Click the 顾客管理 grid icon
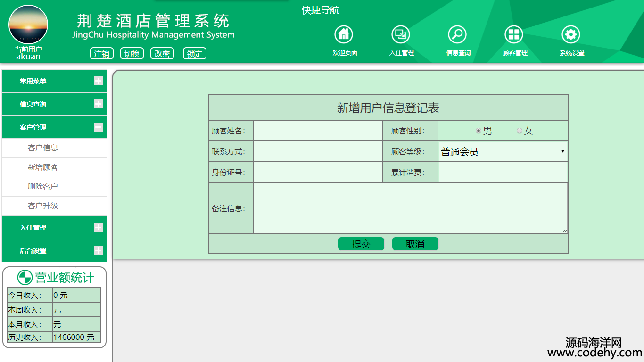The width and height of the screenshot is (644, 362). [x=514, y=34]
